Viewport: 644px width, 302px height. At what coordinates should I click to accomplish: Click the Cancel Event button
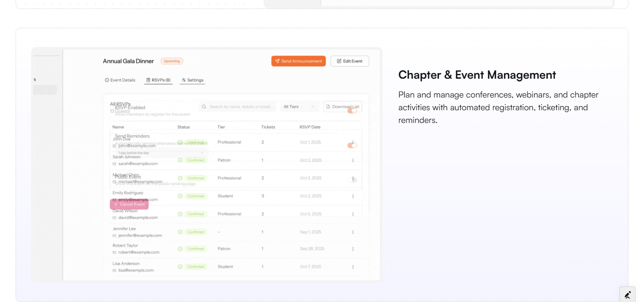129,204
